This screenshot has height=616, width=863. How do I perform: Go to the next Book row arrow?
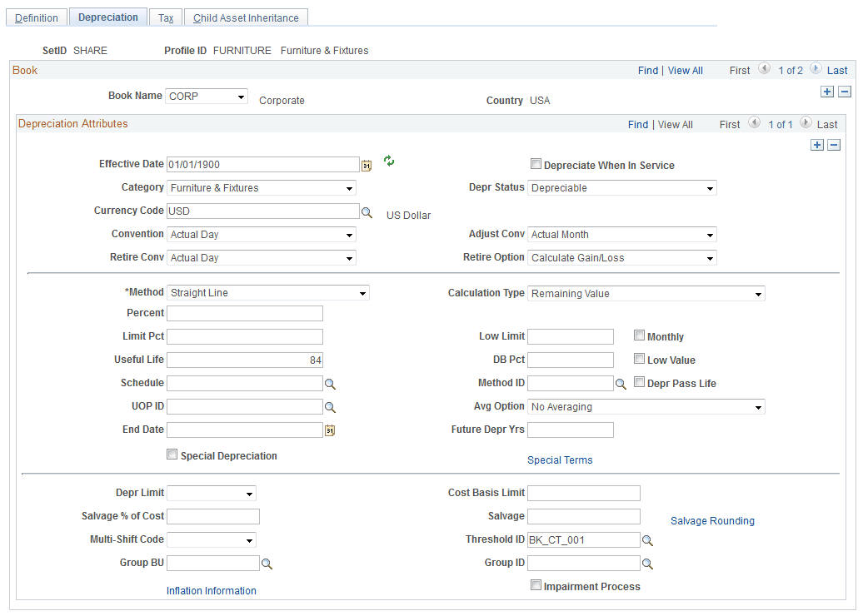816,69
